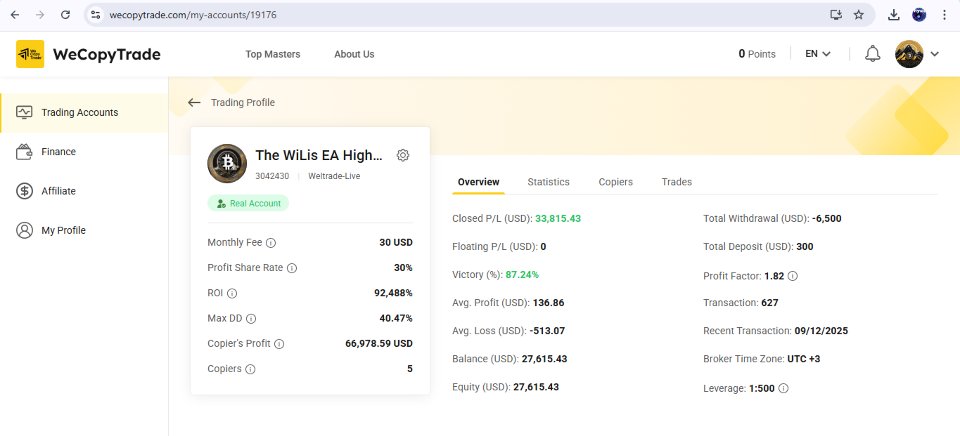Screen dimensions: 960x436
Task: Select the Overview tab
Action: point(479,182)
